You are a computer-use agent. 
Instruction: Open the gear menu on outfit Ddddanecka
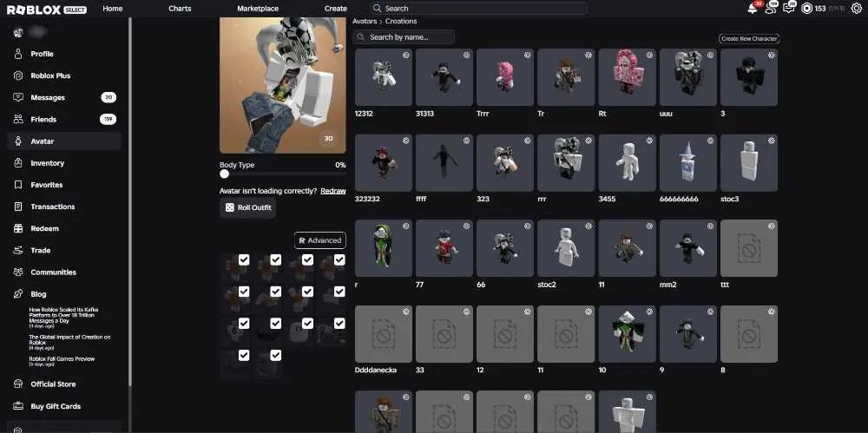[405, 312]
